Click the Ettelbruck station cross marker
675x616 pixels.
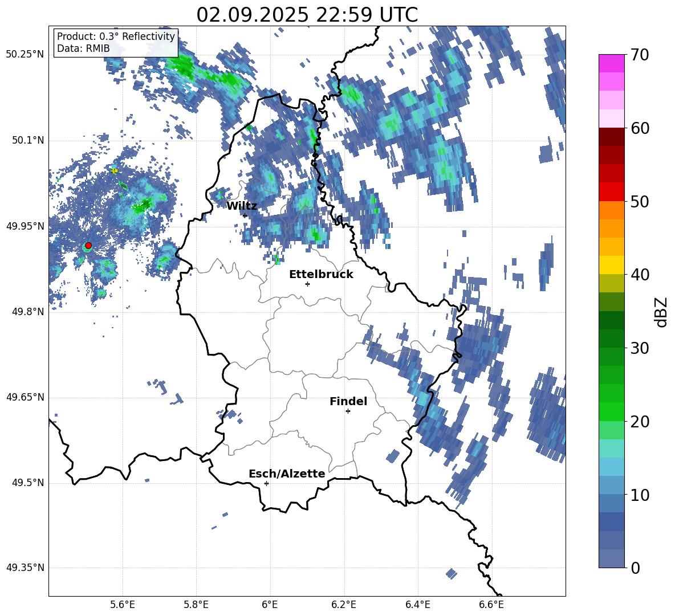pos(307,284)
